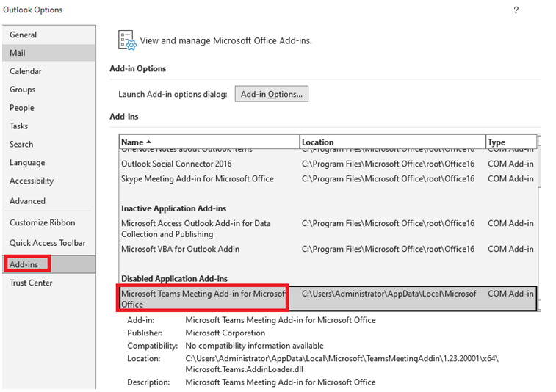The image size is (556, 392).
Task: Select Microsoft Access Outlook Add-in for Data Collection
Action: click(328, 228)
